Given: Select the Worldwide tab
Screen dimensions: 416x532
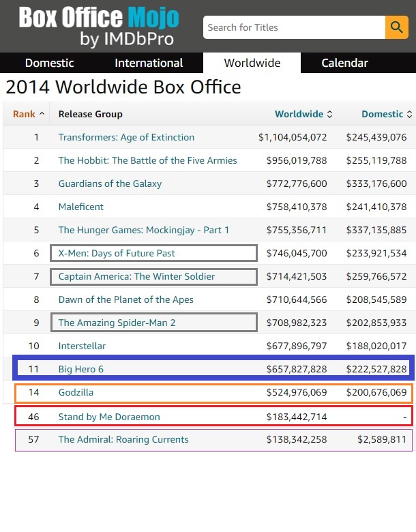Looking at the screenshot, I should click(x=252, y=63).
